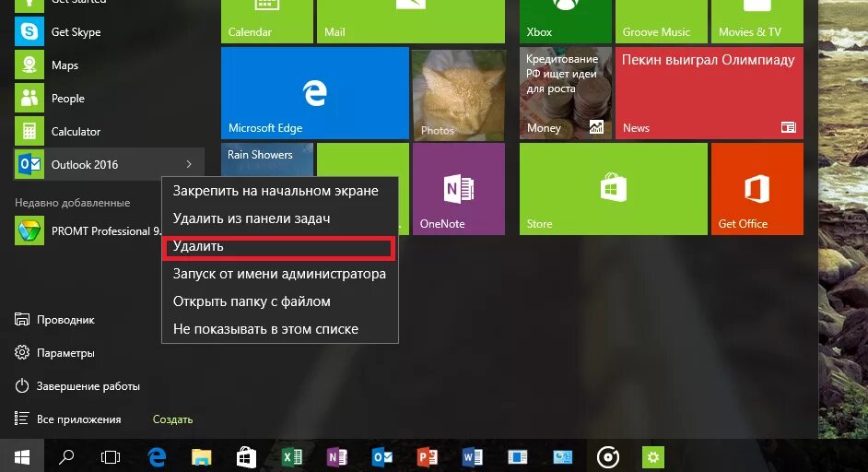Launch OneNote from the taskbar
Viewport: 868px width, 472px height.
click(x=337, y=457)
